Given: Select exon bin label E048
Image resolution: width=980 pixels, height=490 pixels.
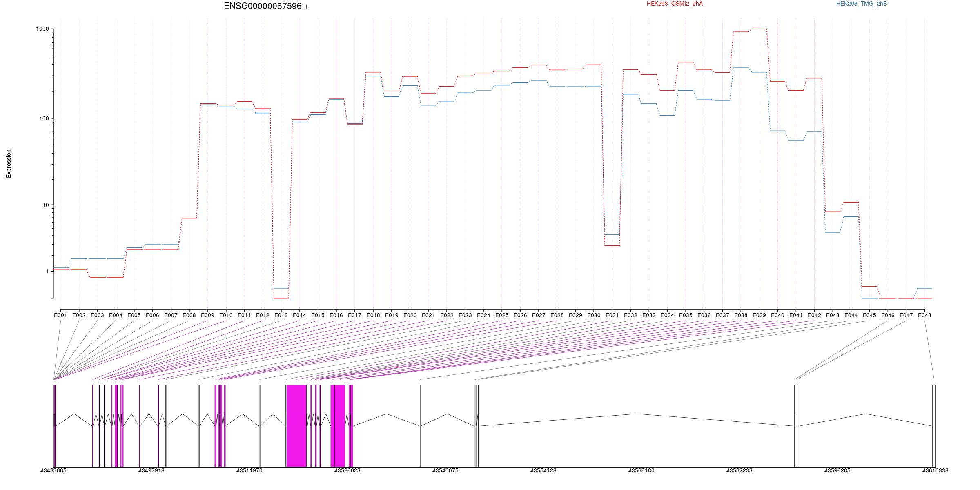Looking at the screenshot, I should [924, 315].
